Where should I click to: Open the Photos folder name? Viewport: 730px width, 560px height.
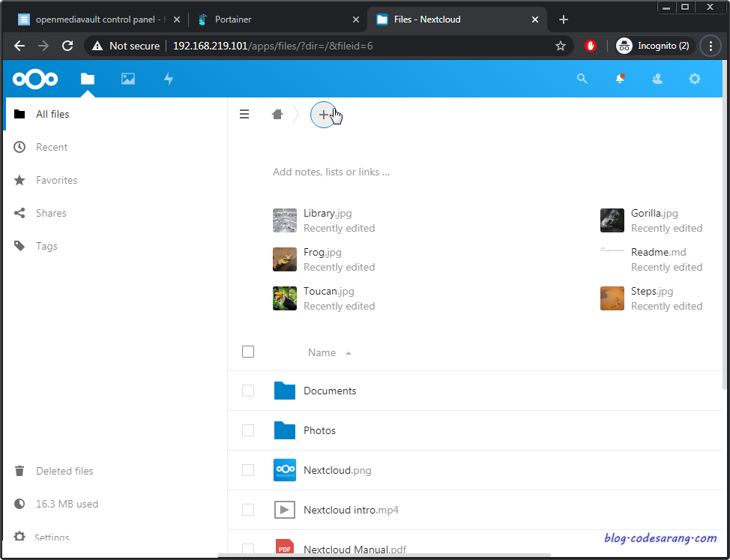click(319, 430)
